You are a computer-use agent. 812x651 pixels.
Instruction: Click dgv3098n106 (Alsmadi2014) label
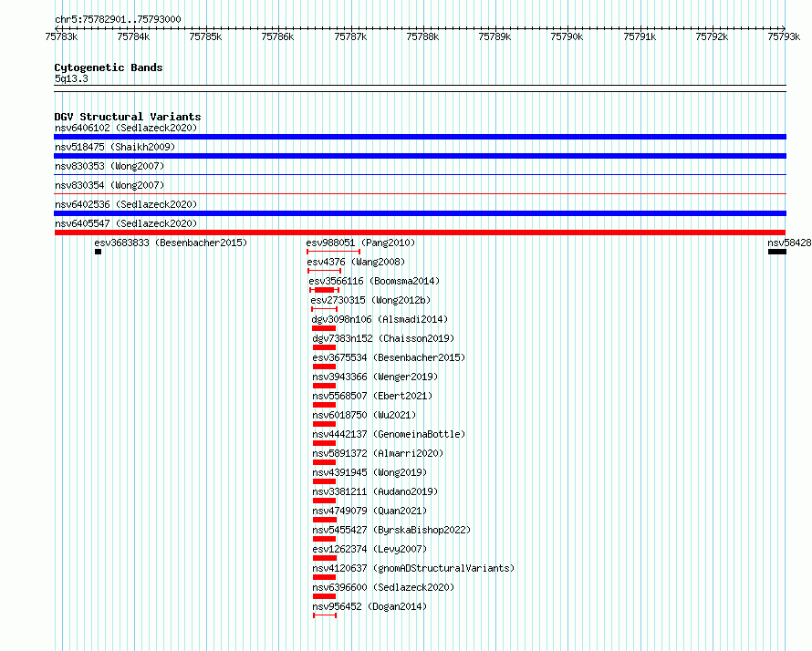(x=380, y=319)
